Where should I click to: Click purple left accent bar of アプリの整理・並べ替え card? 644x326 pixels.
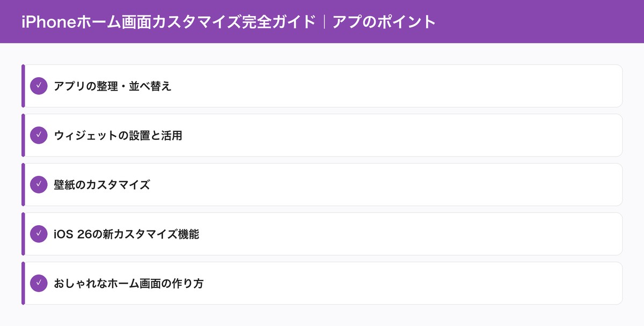23,86
